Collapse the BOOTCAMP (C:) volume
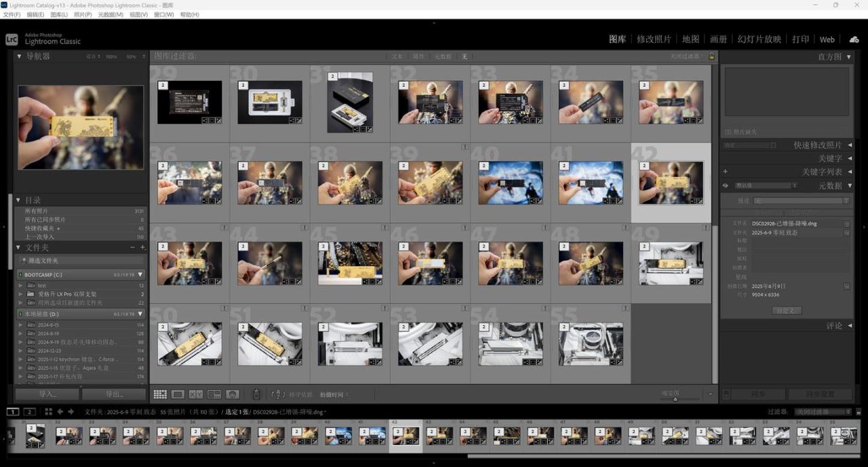The width and height of the screenshot is (868, 467). tap(140, 275)
